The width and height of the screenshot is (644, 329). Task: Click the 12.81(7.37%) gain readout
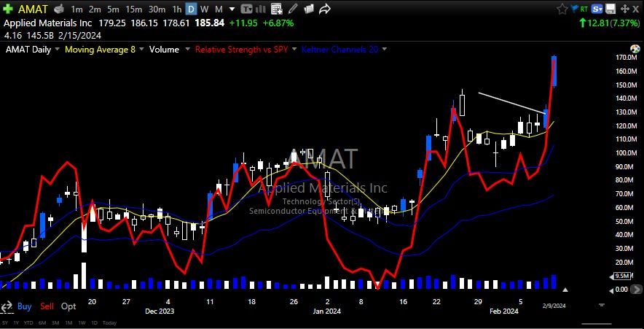(609, 23)
